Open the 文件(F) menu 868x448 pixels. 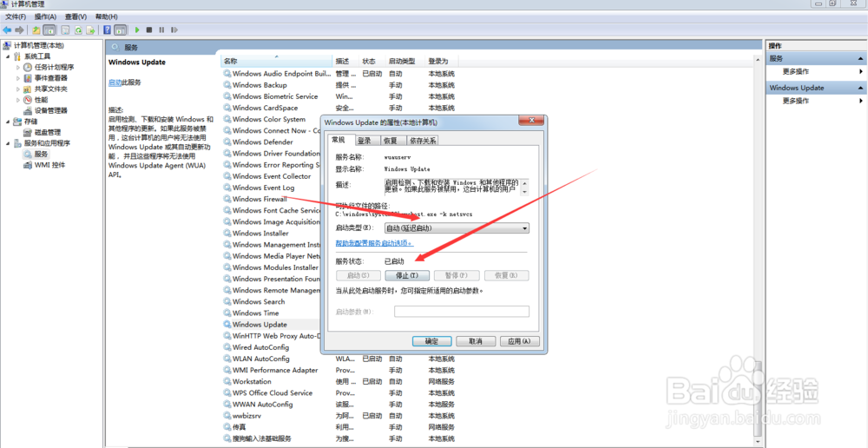16,16
